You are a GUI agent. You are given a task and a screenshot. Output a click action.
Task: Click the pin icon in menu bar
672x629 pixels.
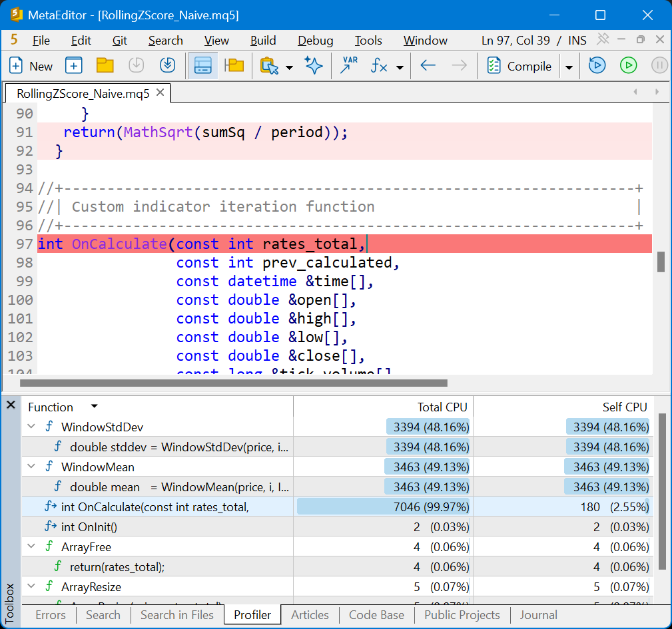point(603,39)
